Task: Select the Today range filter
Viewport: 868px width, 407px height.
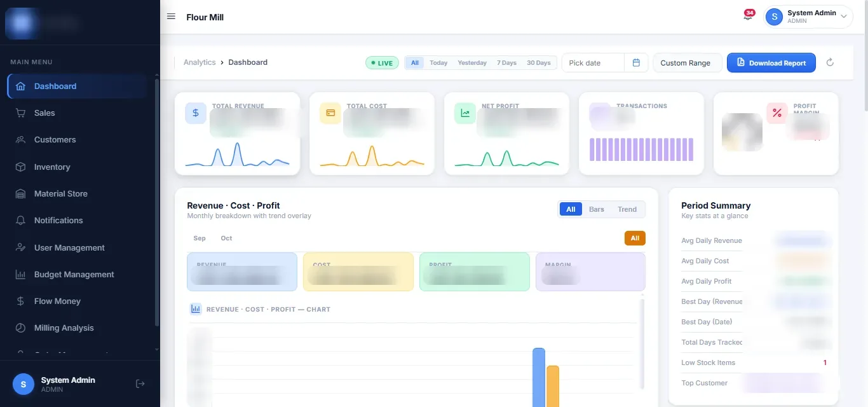Action: 438,63
